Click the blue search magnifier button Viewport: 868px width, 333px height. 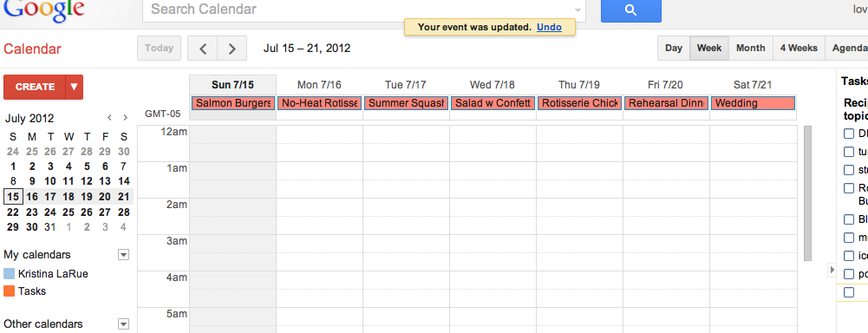pos(631,10)
